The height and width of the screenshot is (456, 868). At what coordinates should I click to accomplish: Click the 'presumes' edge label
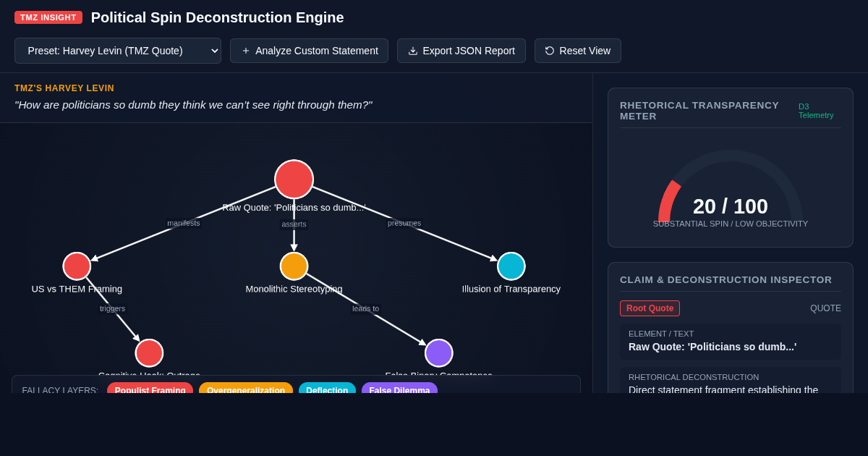point(404,223)
